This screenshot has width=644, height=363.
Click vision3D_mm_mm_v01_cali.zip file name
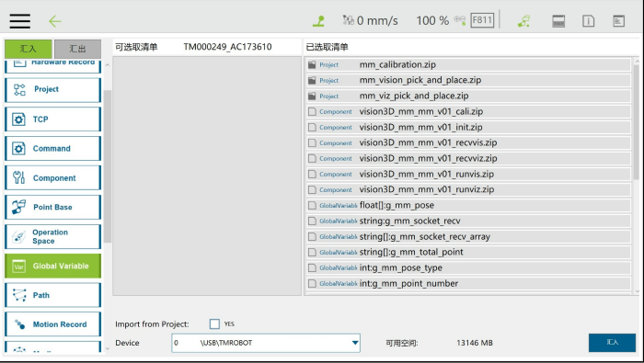pyautogui.click(x=421, y=111)
